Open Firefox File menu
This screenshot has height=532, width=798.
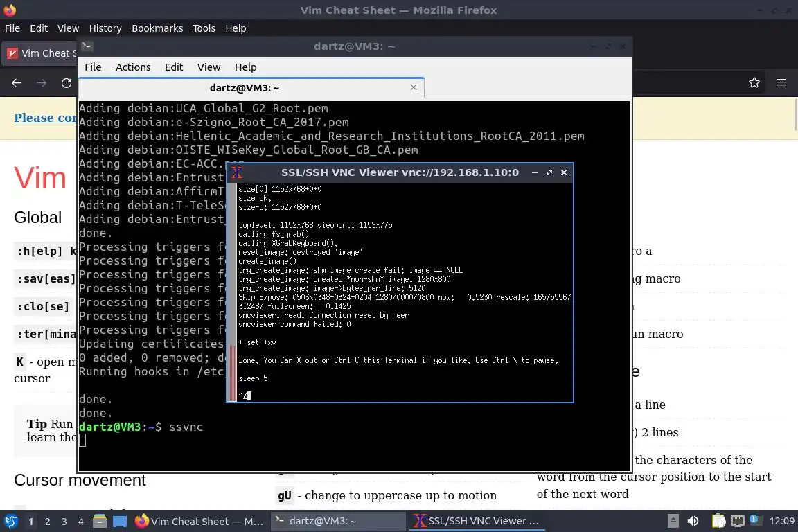12,28
